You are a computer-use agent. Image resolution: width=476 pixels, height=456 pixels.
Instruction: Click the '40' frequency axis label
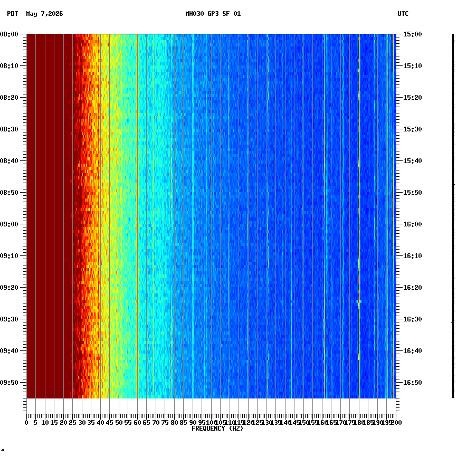pyautogui.click(x=100, y=423)
